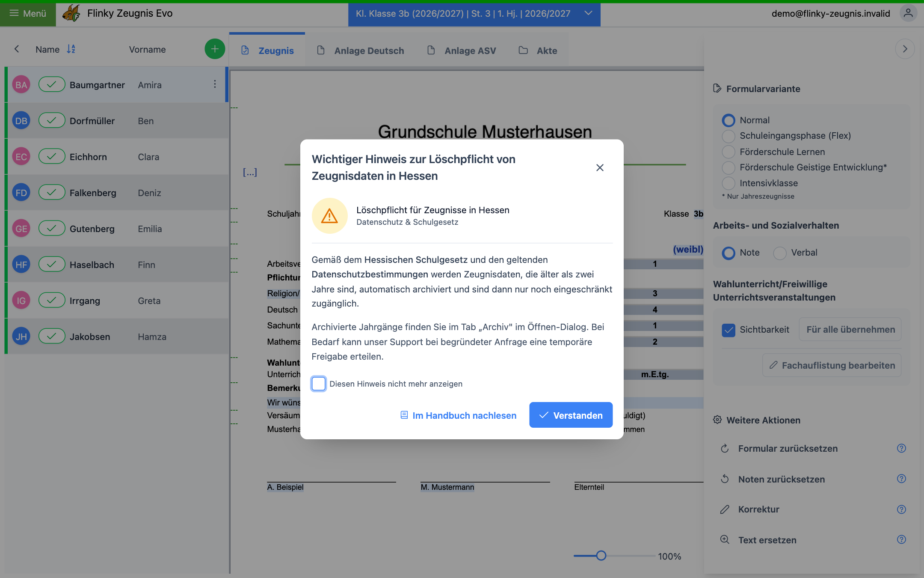Collapse right sidebar with chevron arrow
The height and width of the screenshot is (578, 924).
coord(905,49)
